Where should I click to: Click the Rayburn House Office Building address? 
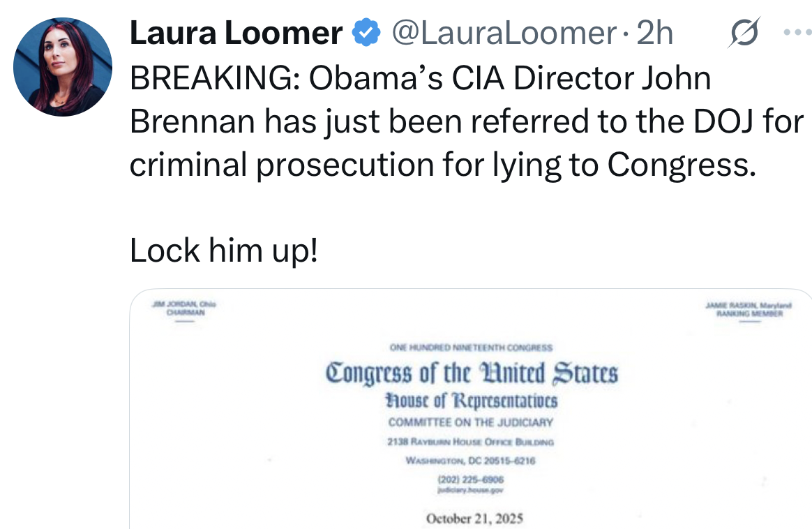[471, 442]
